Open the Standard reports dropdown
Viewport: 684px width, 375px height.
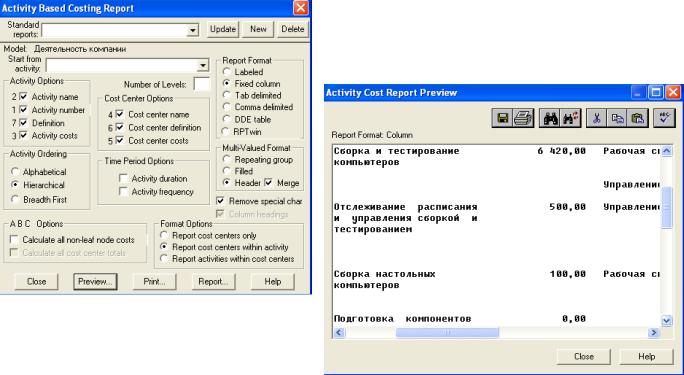point(192,30)
